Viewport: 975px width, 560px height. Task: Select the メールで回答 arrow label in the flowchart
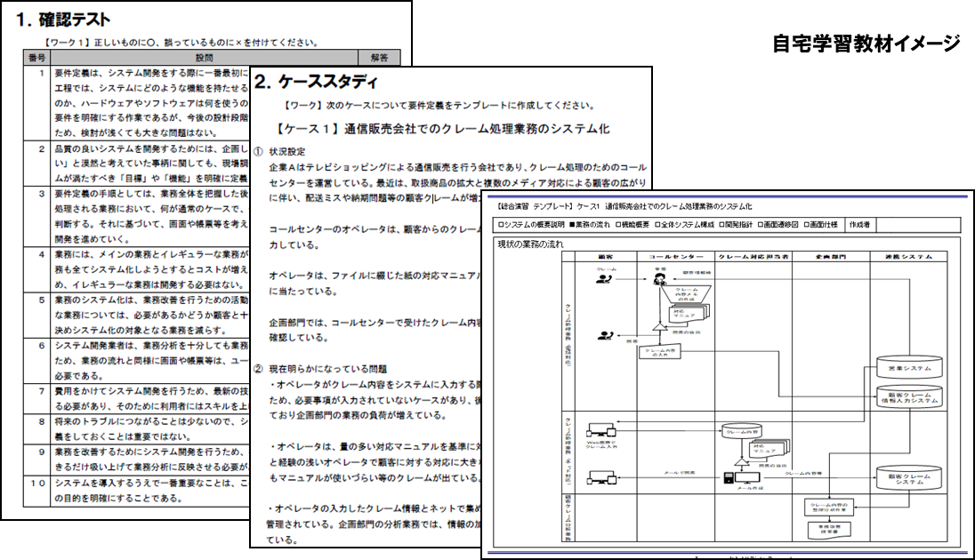pyautogui.click(x=679, y=473)
